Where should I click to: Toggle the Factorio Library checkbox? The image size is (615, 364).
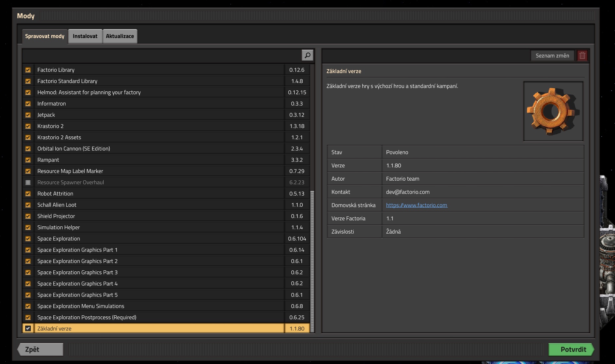(28, 70)
